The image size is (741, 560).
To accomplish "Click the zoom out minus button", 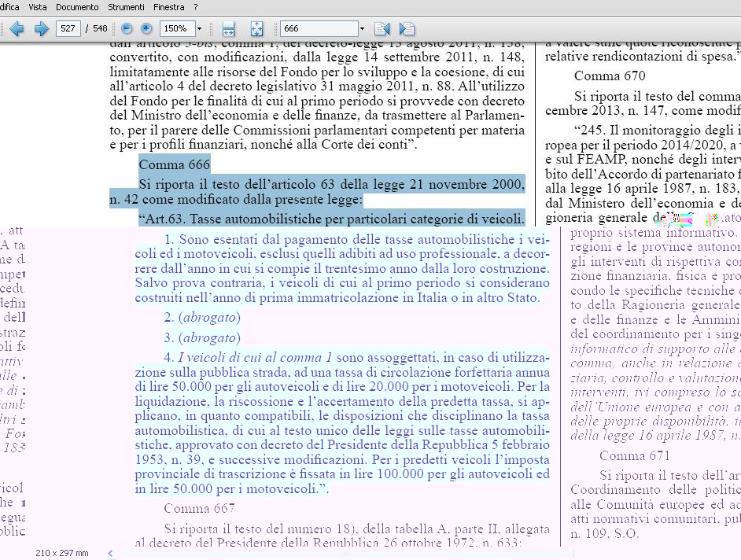I will [127, 28].
